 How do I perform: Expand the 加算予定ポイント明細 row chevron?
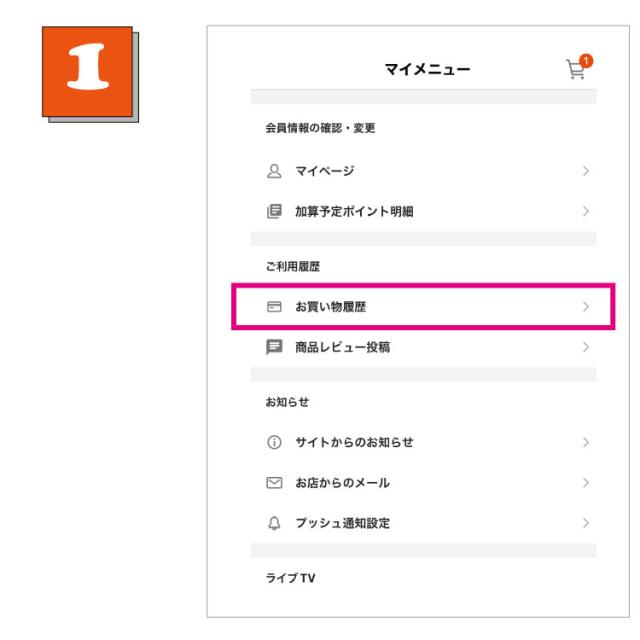pos(586,211)
